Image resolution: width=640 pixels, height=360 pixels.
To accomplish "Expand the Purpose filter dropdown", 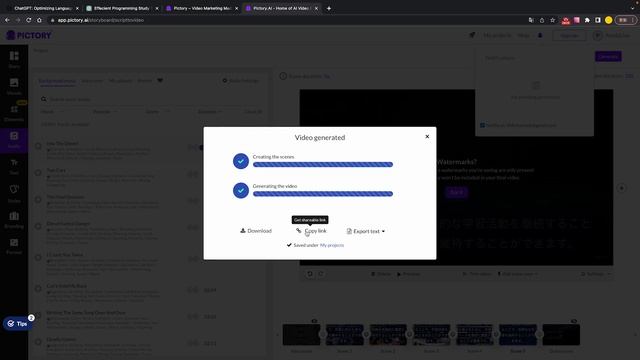I will coord(104,111).
